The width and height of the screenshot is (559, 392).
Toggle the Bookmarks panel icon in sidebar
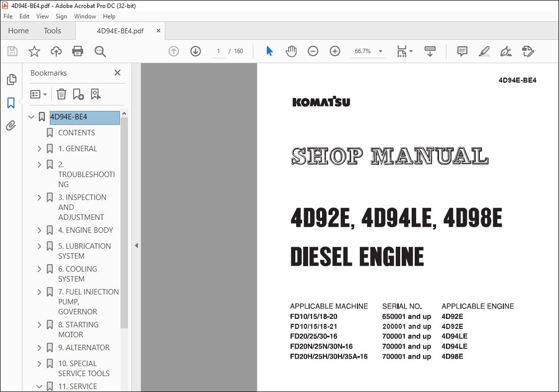coord(11,103)
